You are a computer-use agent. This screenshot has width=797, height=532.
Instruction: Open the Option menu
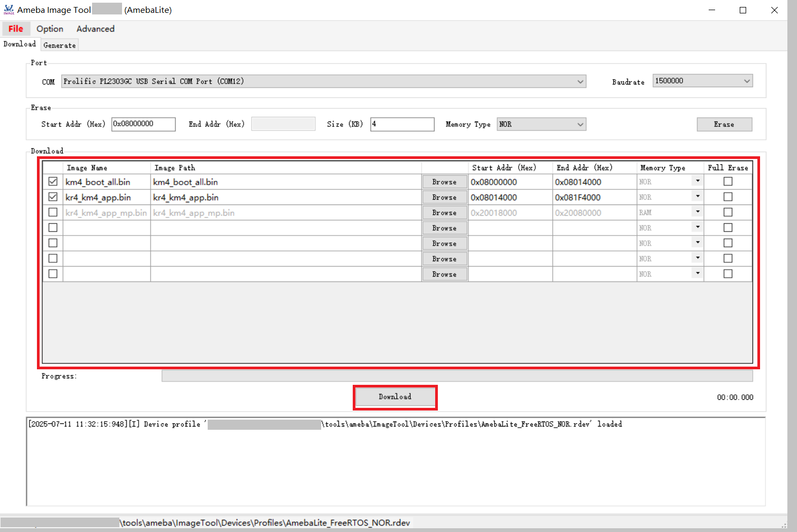tap(50, 29)
